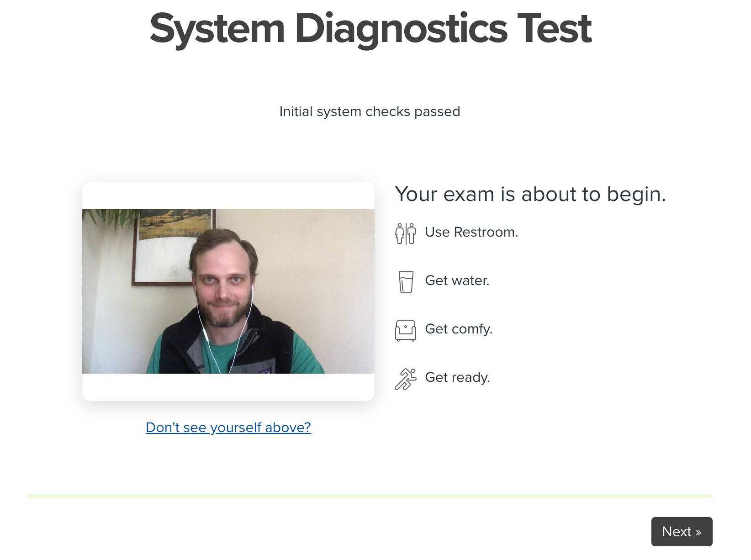Screen dimensions: 751x560
Task: Click the green progress bar line
Action: coord(370,496)
